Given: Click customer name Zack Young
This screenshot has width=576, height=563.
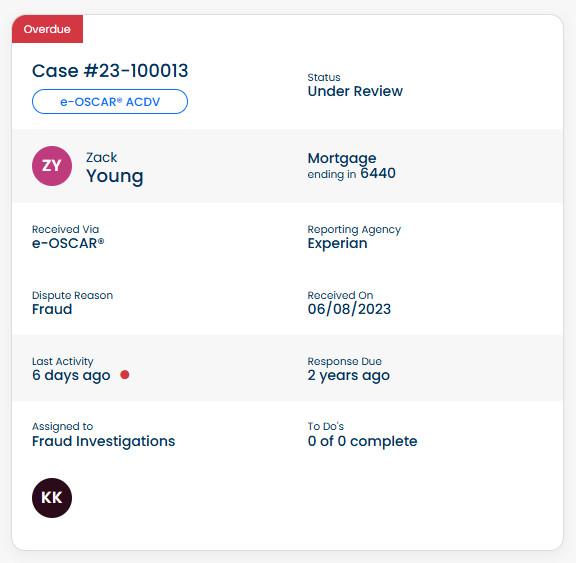Looking at the screenshot, I should click(114, 167).
